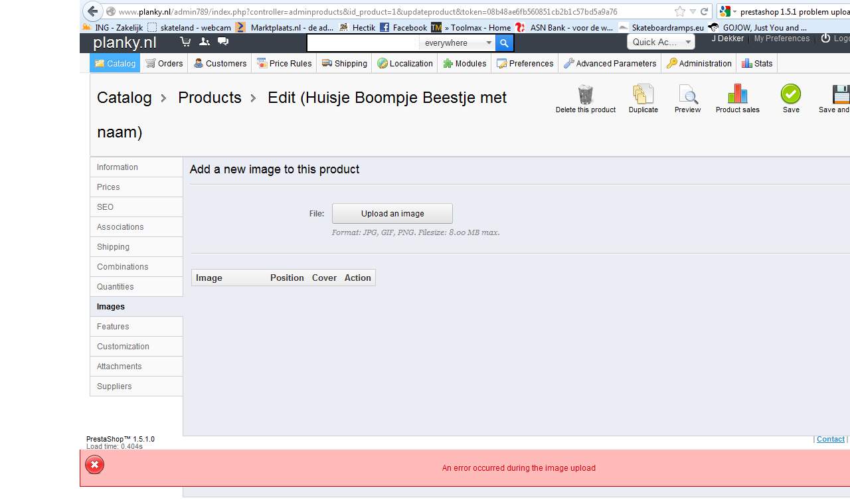The width and height of the screenshot is (850, 504).
Task: Click the browser back arrow button
Action: (x=93, y=11)
